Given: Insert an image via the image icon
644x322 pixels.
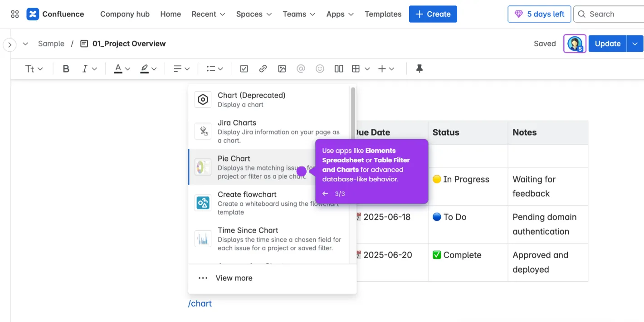Looking at the screenshot, I should [x=282, y=68].
